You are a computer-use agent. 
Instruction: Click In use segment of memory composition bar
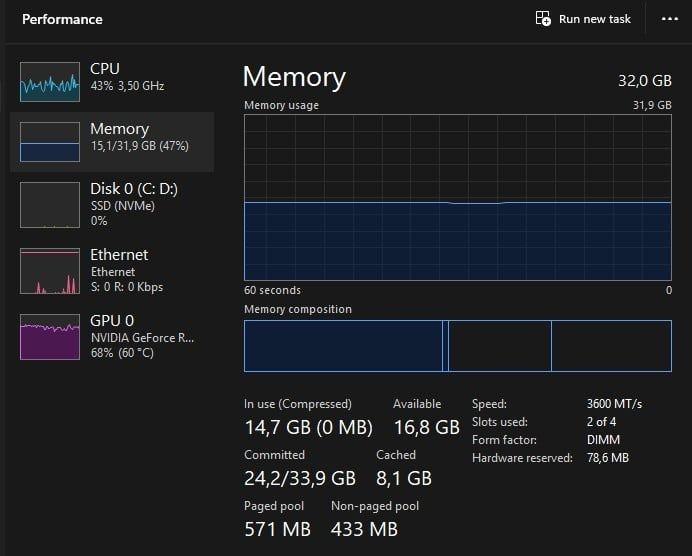[343, 346]
